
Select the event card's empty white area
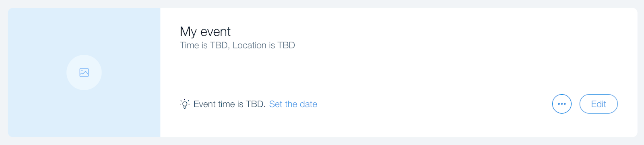(x=423, y=68)
